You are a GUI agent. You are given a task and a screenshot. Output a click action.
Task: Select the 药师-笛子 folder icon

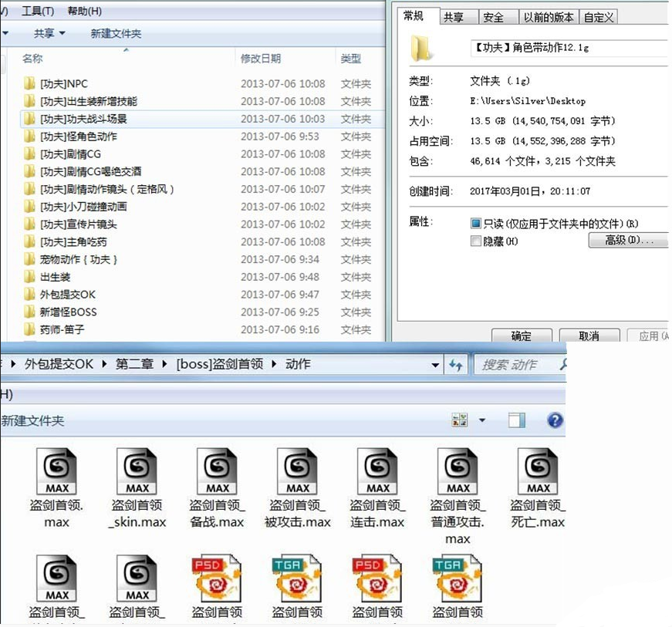pyautogui.click(x=29, y=329)
